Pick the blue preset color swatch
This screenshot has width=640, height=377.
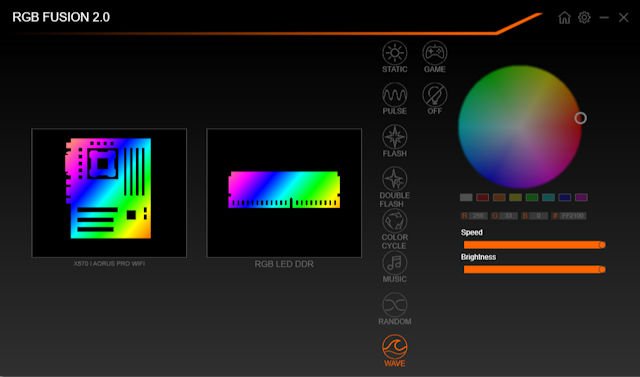[565, 197]
